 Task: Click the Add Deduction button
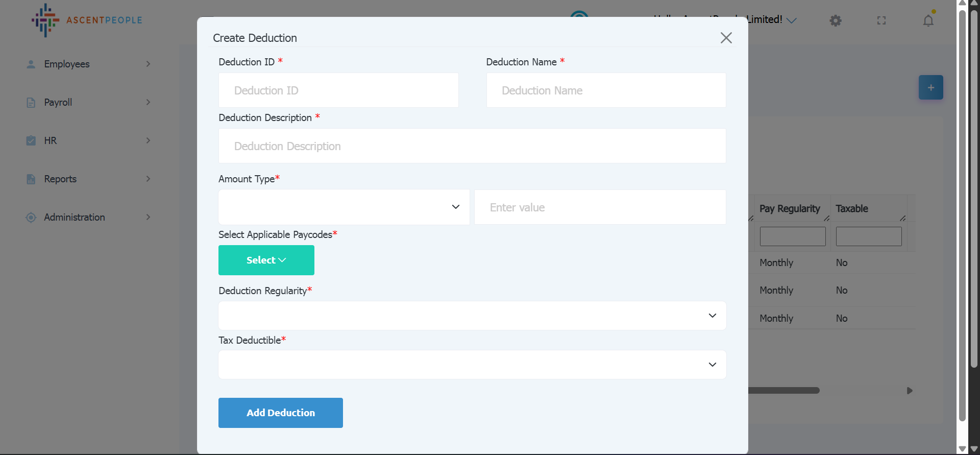pos(280,413)
